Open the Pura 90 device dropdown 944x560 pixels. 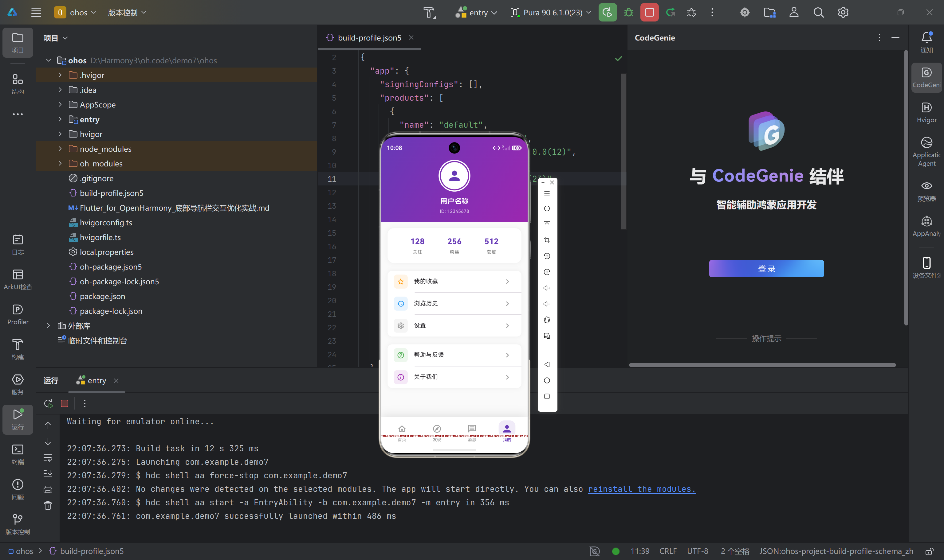coord(551,13)
